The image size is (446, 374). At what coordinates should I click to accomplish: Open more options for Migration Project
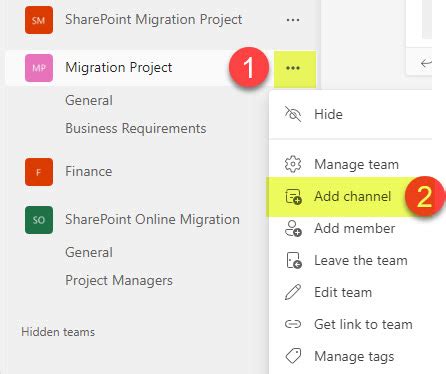pyautogui.click(x=293, y=68)
